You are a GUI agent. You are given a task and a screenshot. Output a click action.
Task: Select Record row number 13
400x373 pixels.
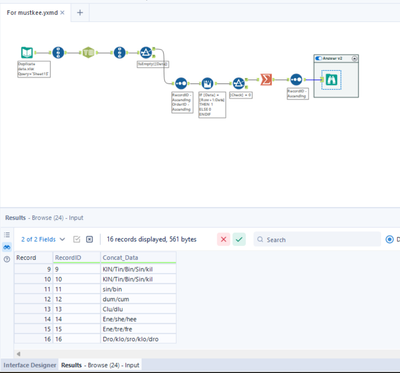[33, 309]
